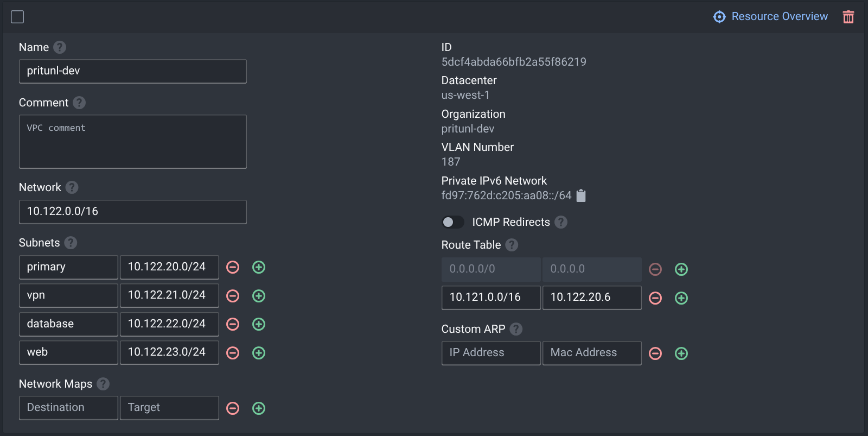Show help for Route Table
Image resolution: width=868 pixels, height=436 pixels.
[512, 245]
